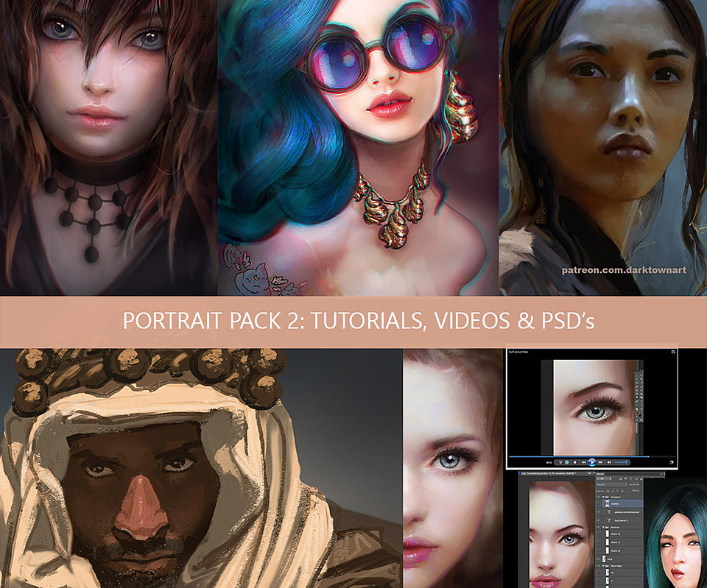Click the T icon on the patreon text layer
The image size is (707, 588).
[609, 512]
